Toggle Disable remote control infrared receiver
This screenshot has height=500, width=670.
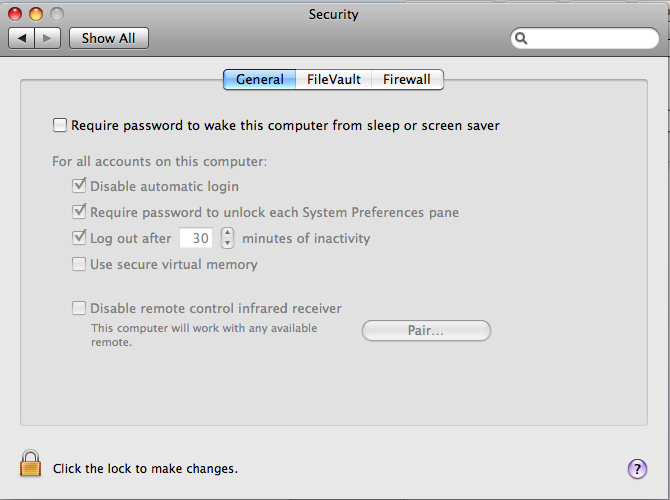click(x=79, y=309)
